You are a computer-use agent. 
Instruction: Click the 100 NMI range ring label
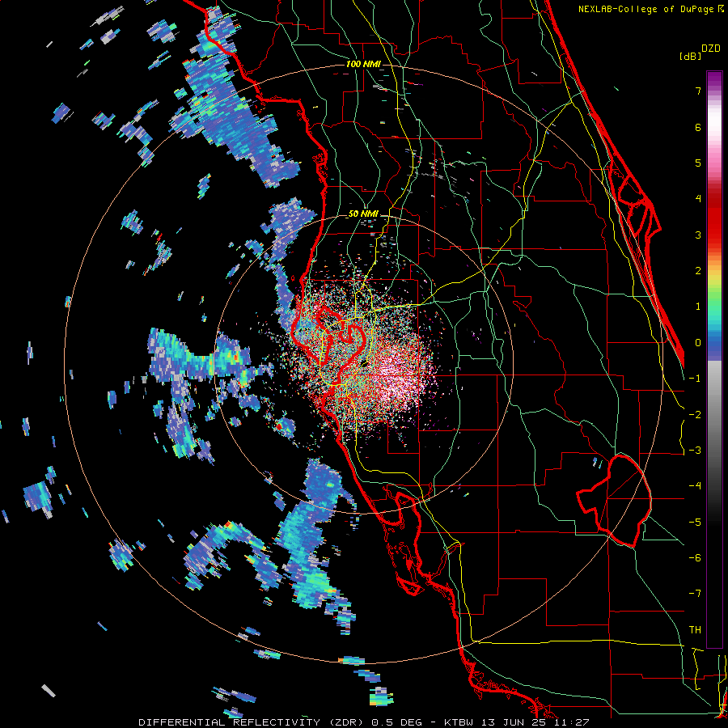pyautogui.click(x=363, y=64)
